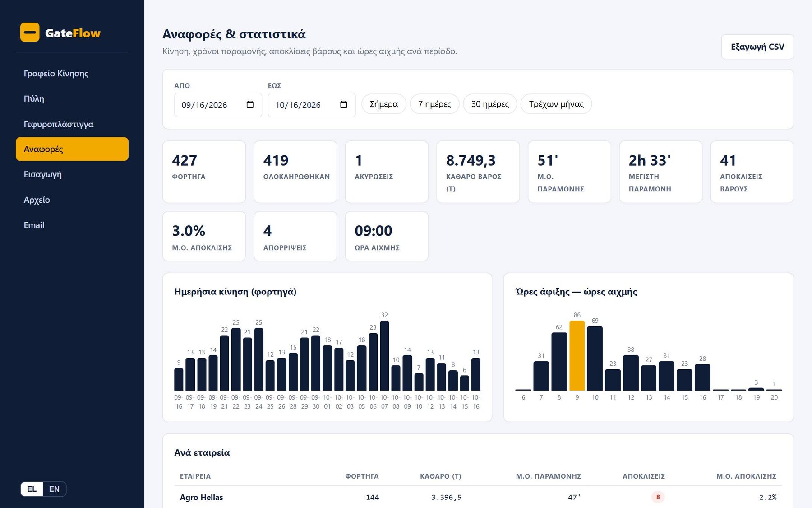Image resolution: width=812 pixels, height=508 pixels.
Task: Click the 427 ΦΟΡΤΗΓΑ stat card
Action: (x=204, y=172)
